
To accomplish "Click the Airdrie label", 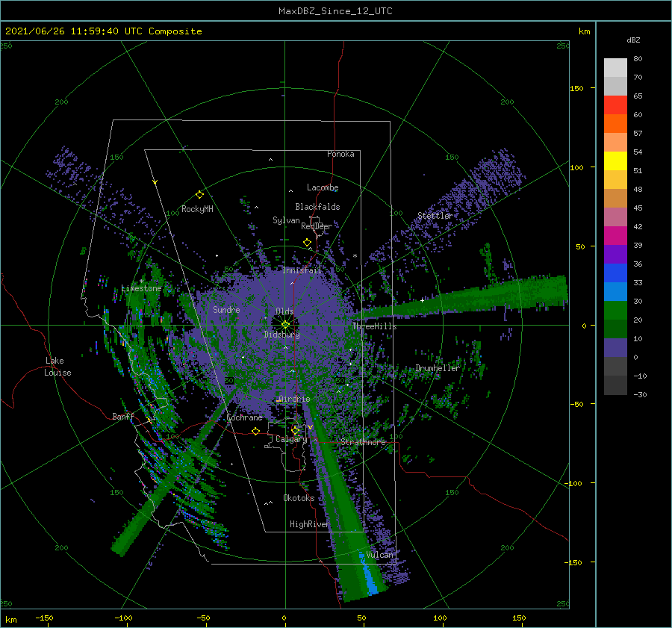I will [294, 399].
